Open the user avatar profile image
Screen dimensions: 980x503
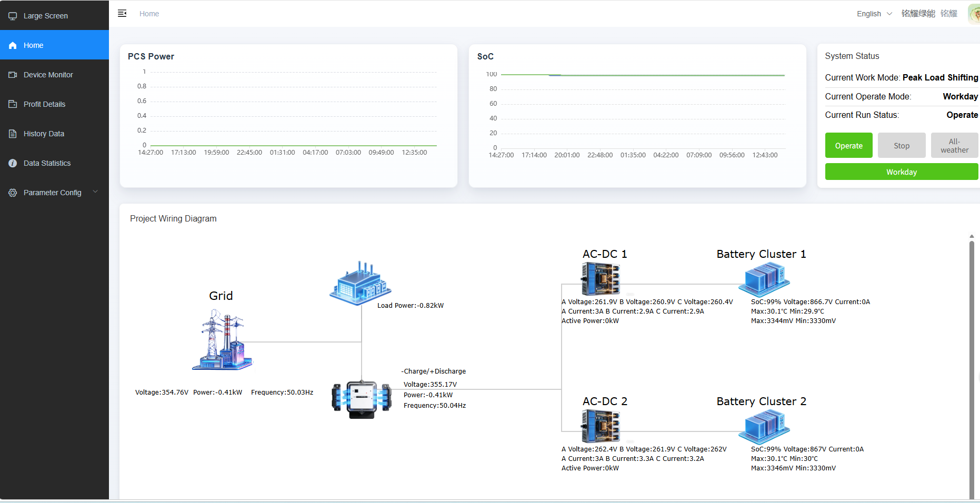[974, 13]
